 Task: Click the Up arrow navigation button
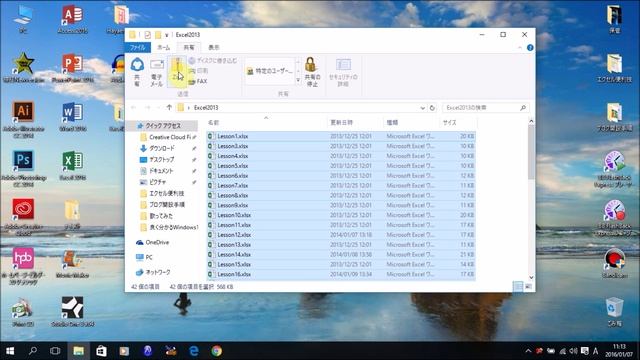pos(169,107)
